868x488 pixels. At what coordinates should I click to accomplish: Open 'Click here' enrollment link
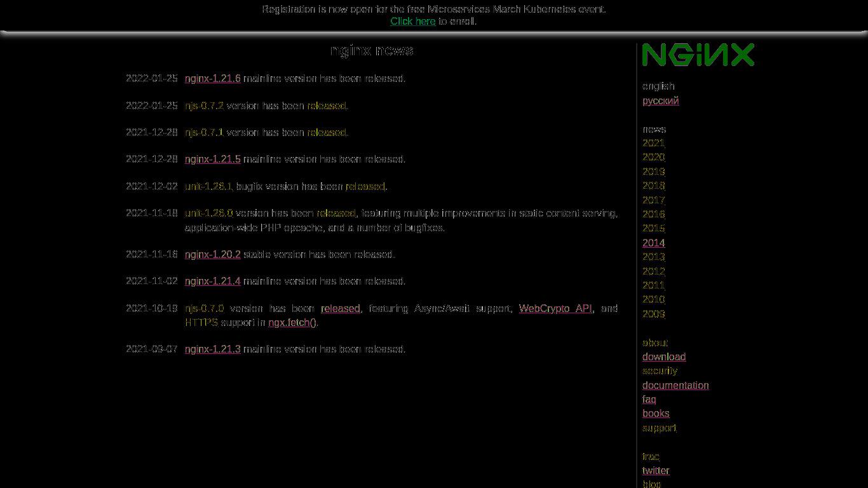413,22
